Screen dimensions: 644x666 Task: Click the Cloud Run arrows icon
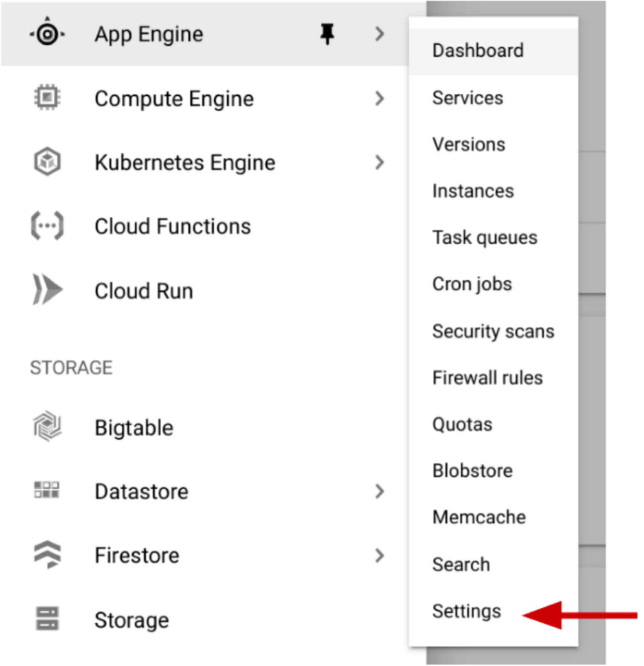(x=47, y=289)
